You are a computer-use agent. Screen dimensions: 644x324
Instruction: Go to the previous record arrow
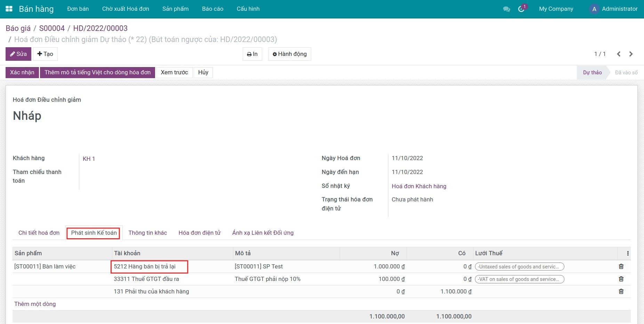[x=619, y=54]
